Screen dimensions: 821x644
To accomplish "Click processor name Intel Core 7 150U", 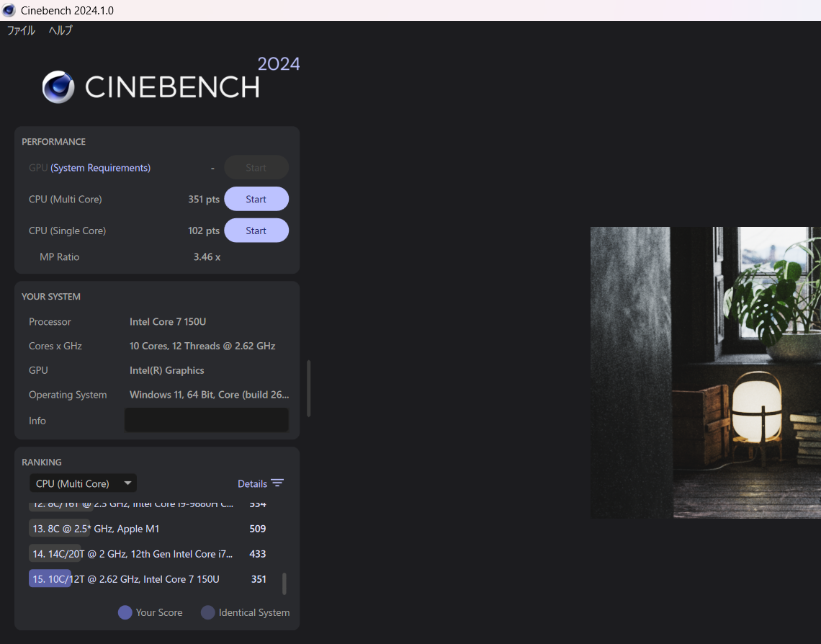I will [168, 321].
